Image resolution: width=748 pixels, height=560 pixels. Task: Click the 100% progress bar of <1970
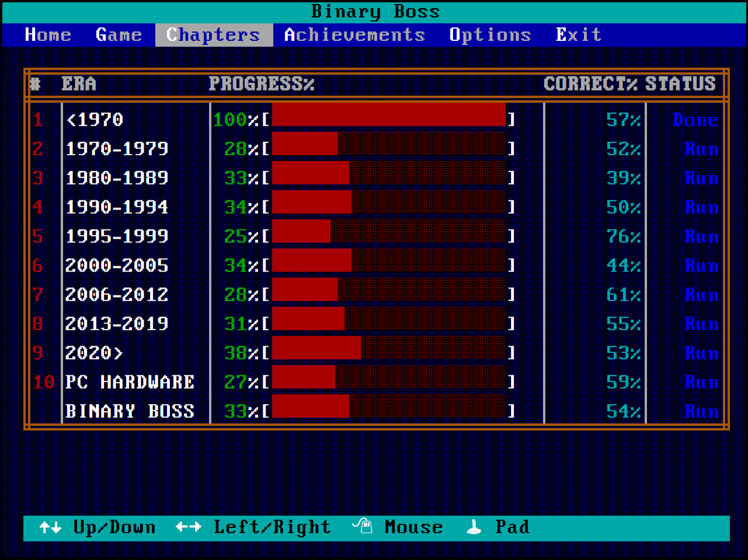click(x=391, y=115)
